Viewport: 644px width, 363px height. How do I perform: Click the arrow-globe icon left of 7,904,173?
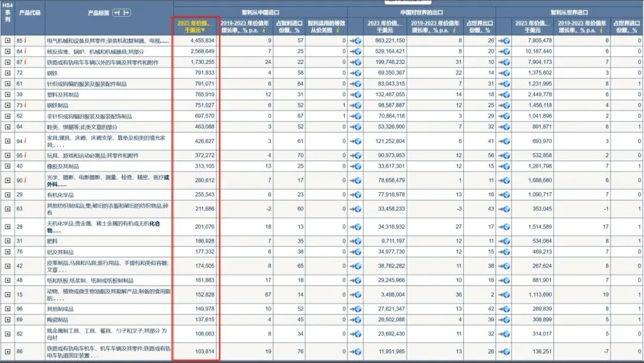coord(503,62)
